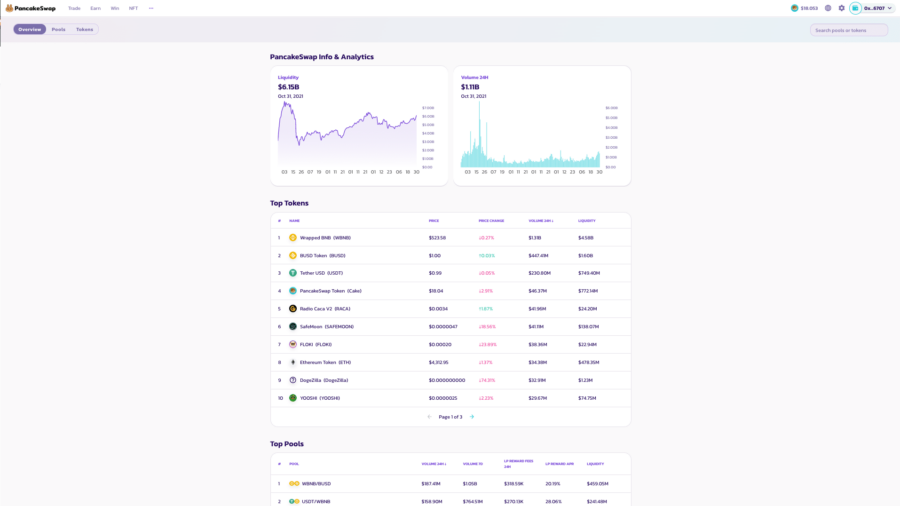Screen dimensions: 900x506
Task: Click the PancakeSwap logo in the header
Action: (x=29, y=8)
